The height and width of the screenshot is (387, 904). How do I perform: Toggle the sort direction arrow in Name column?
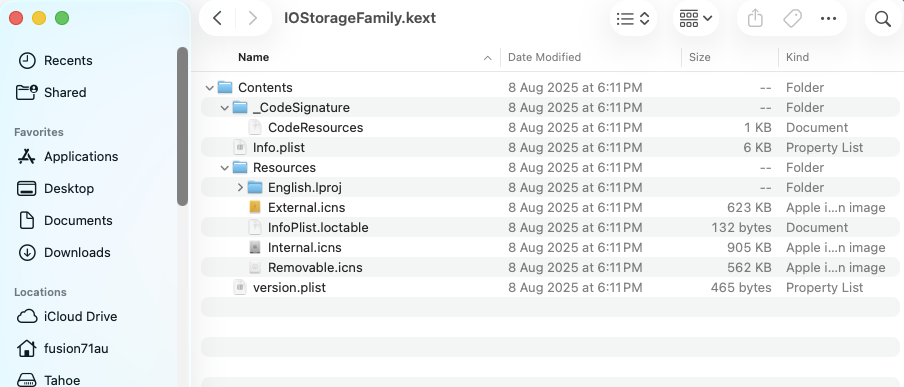pos(487,58)
